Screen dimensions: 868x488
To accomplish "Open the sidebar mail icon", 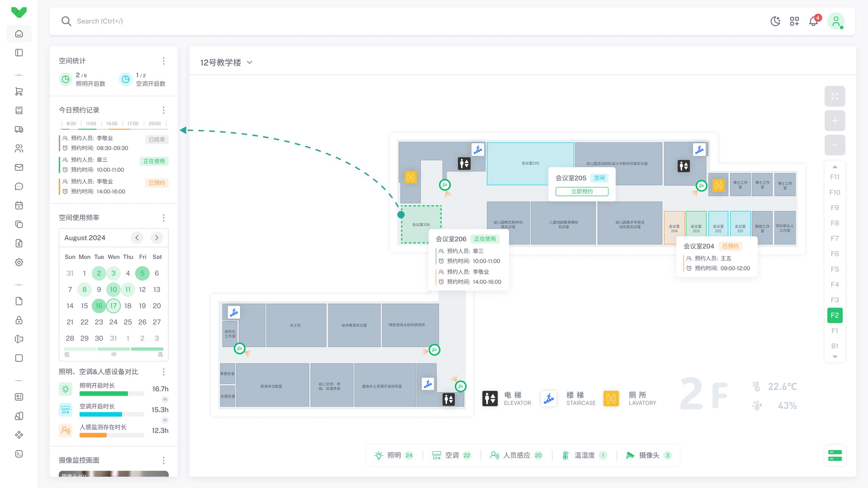I will coord(19,167).
